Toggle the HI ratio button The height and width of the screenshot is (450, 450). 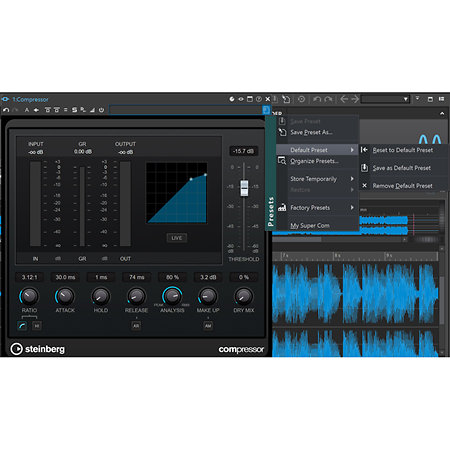coord(37,326)
